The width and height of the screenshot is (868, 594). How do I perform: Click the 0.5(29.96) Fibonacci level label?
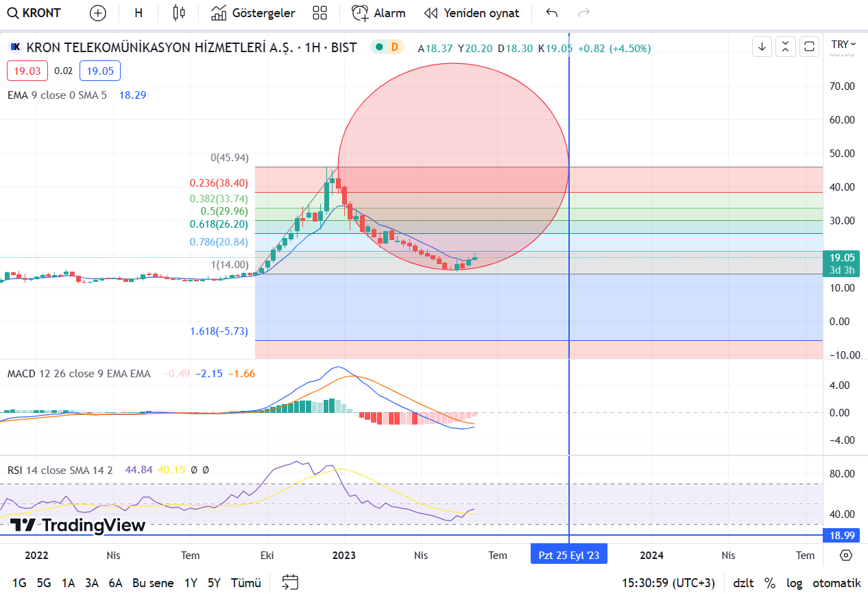point(224,211)
